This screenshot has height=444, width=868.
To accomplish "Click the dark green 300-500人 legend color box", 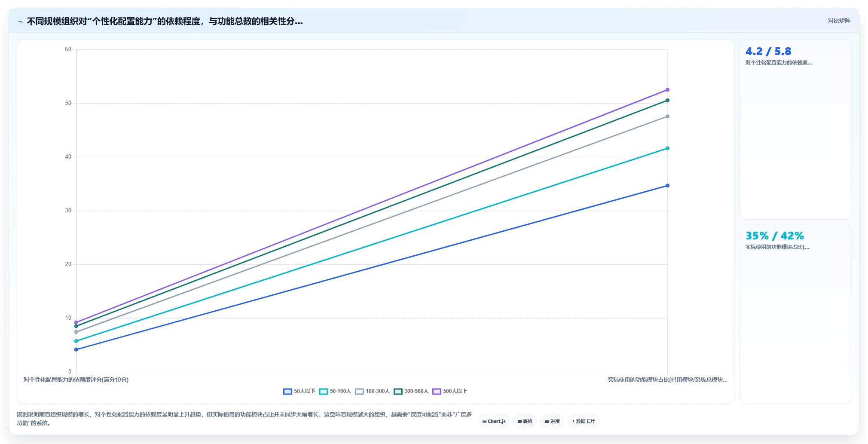I will click(398, 391).
